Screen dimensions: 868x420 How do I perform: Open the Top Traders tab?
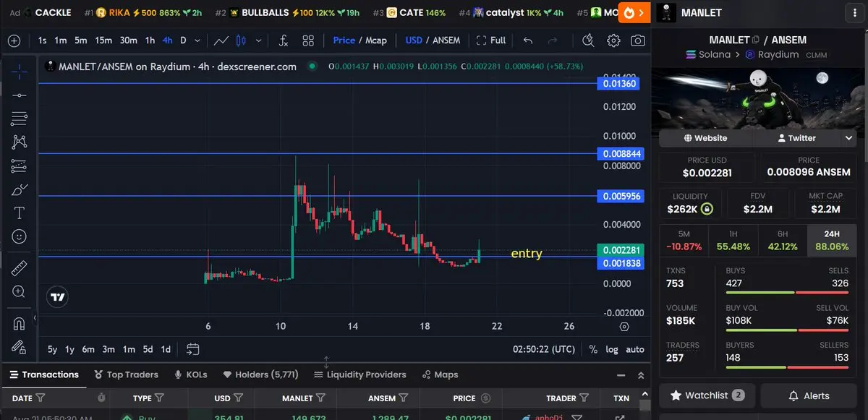(x=127, y=374)
